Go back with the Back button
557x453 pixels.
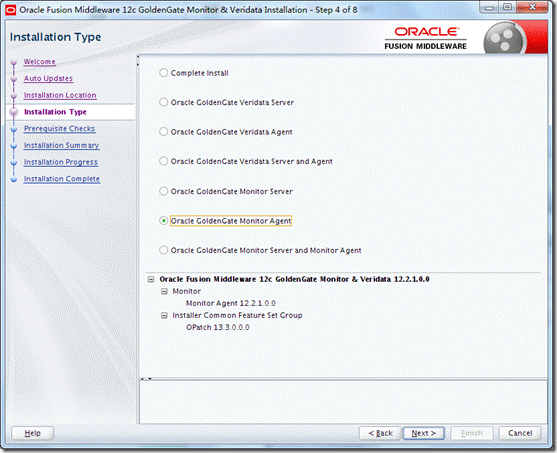(x=380, y=433)
